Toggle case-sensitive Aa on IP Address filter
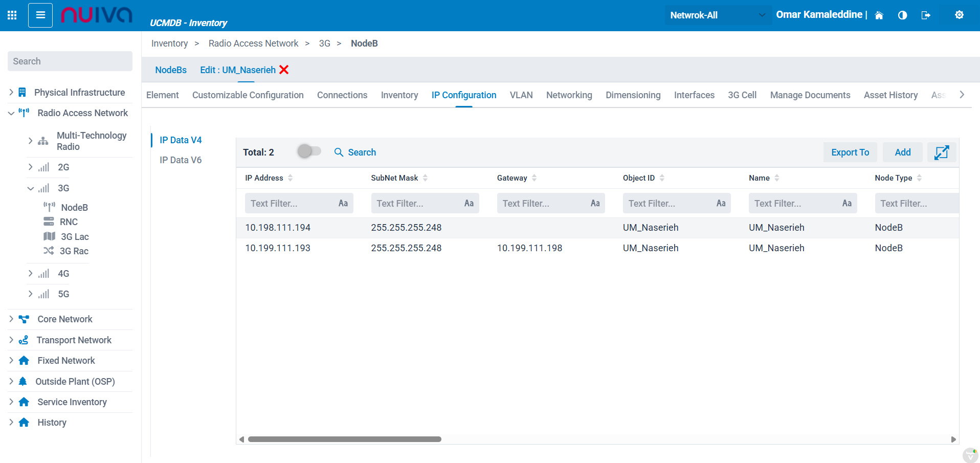980x463 pixels. [343, 204]
